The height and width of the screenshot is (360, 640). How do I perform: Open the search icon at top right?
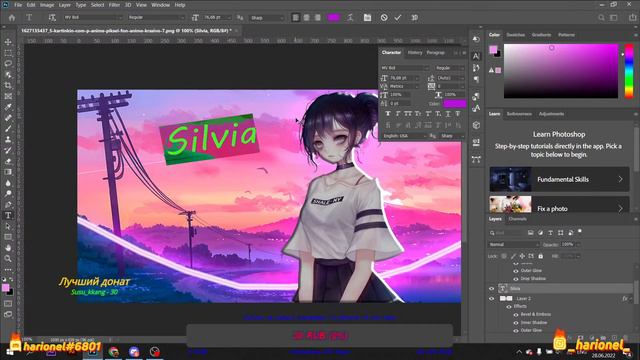(602, 18)
